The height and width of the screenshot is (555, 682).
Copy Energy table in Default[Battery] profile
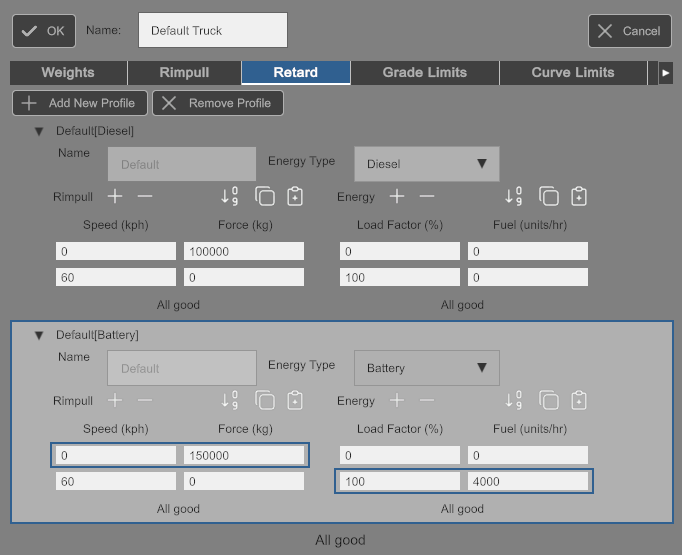coord(548,401)
